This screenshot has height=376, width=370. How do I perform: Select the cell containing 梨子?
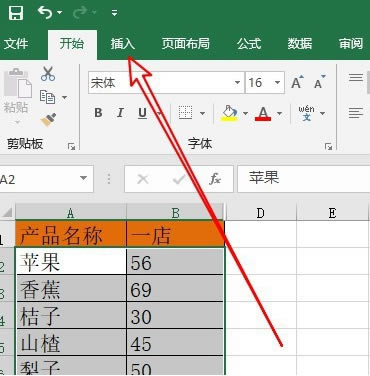pos(71,366)
